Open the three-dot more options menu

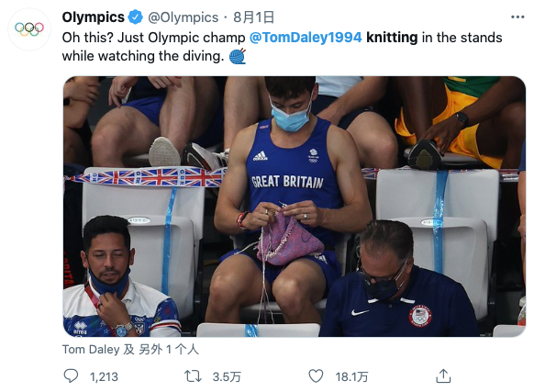point(517,17)
